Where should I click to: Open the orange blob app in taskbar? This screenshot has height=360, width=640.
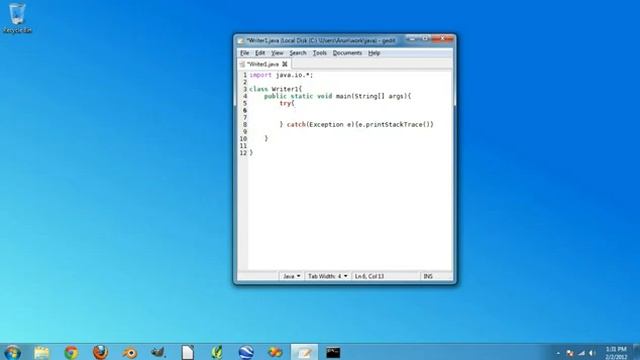(x=275, y=352)
